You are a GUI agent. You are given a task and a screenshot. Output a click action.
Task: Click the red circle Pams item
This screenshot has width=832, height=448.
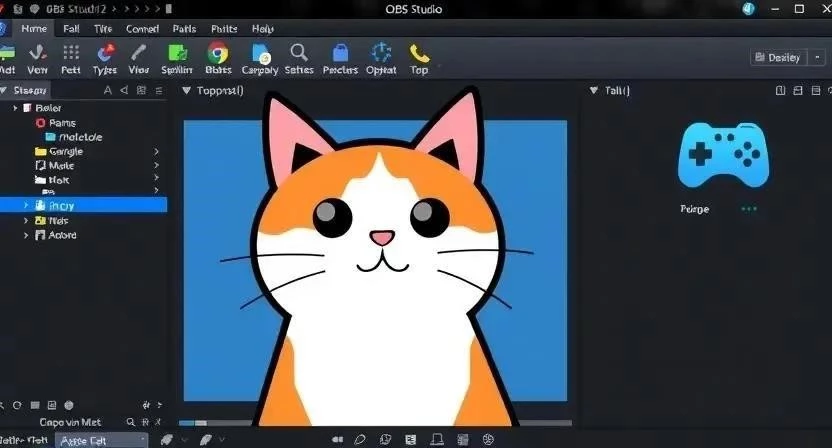(x=41, y=123)
